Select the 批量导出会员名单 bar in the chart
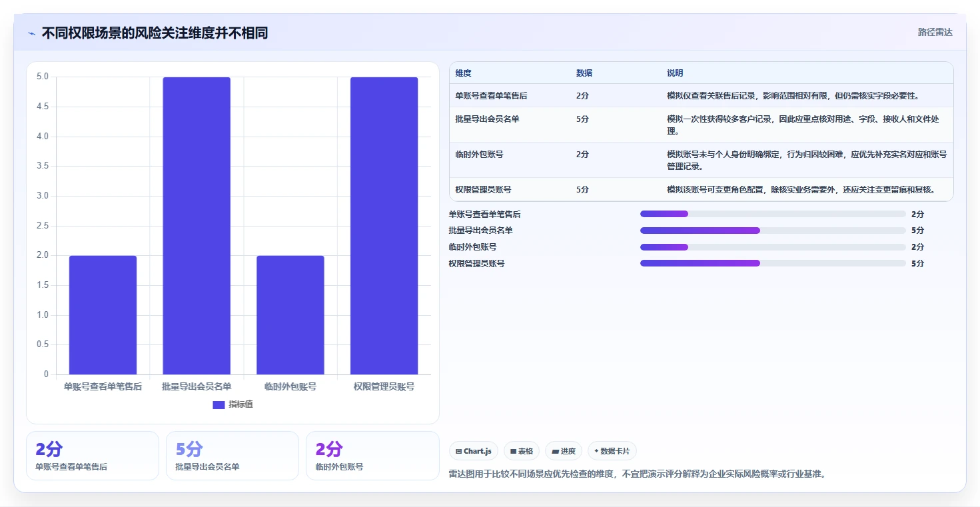 [x=197, y=226]
